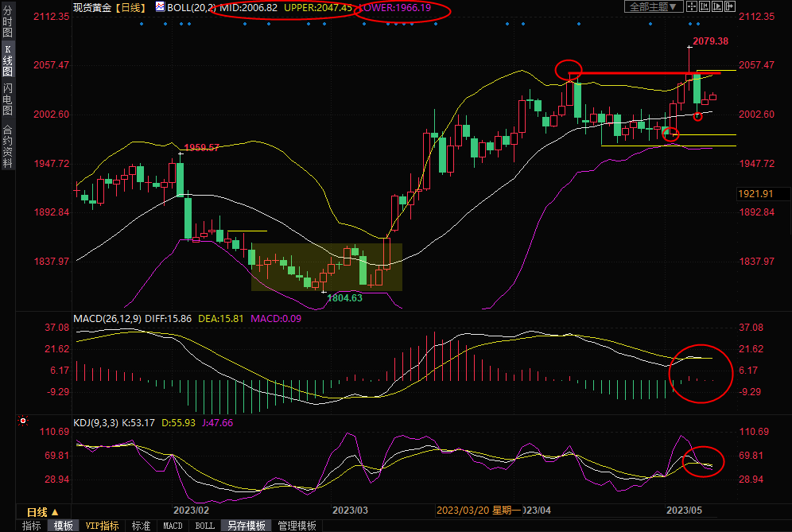Image resolution: width=792 pixels, height=532 pixels.
Task: Click the KDJ(9,3,3) indicator label
Action: pyautogui.click(x=96, y=423)
